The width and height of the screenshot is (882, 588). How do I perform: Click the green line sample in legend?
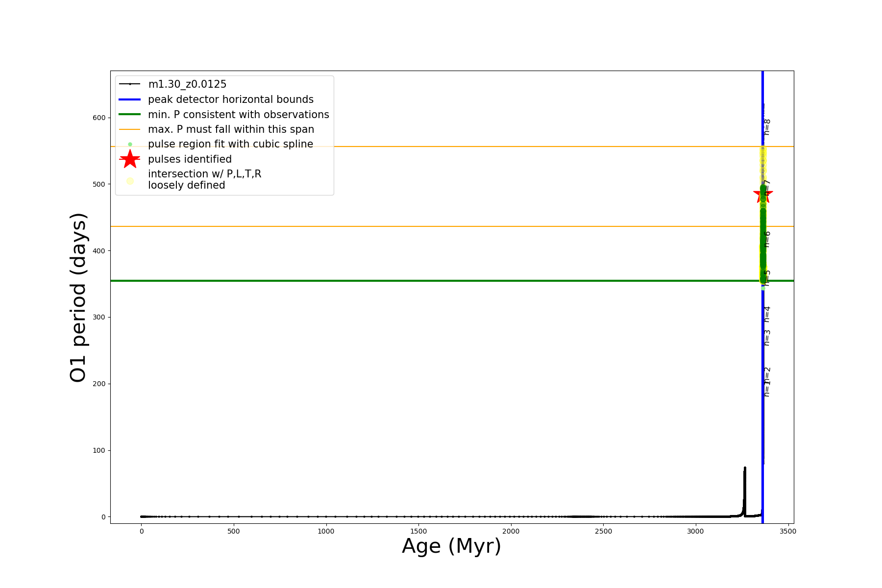(130, 114)
